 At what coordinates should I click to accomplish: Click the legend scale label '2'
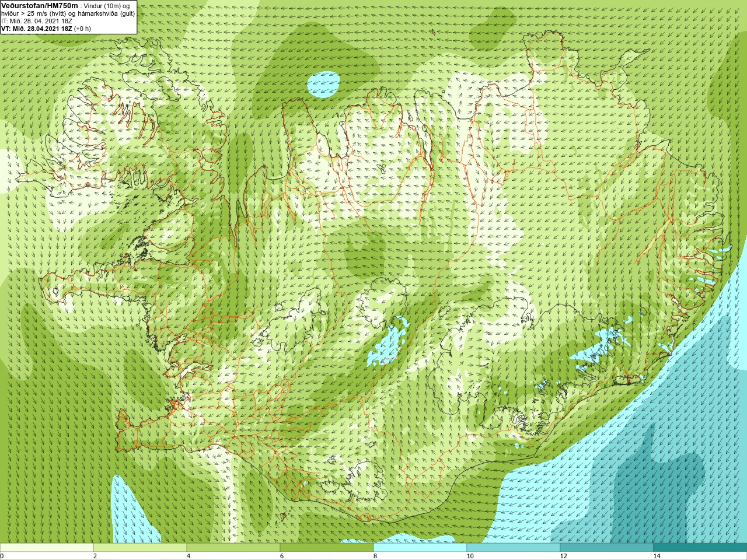pyautogui.click(x=95, y=556)
